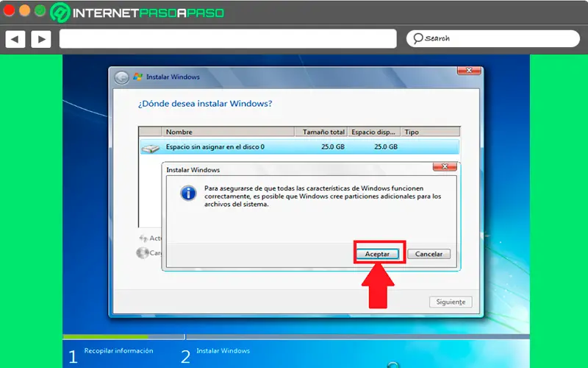Select the disk drive icon in list
Viewport: 588px width, 368px height.
(x=151, y=148)
